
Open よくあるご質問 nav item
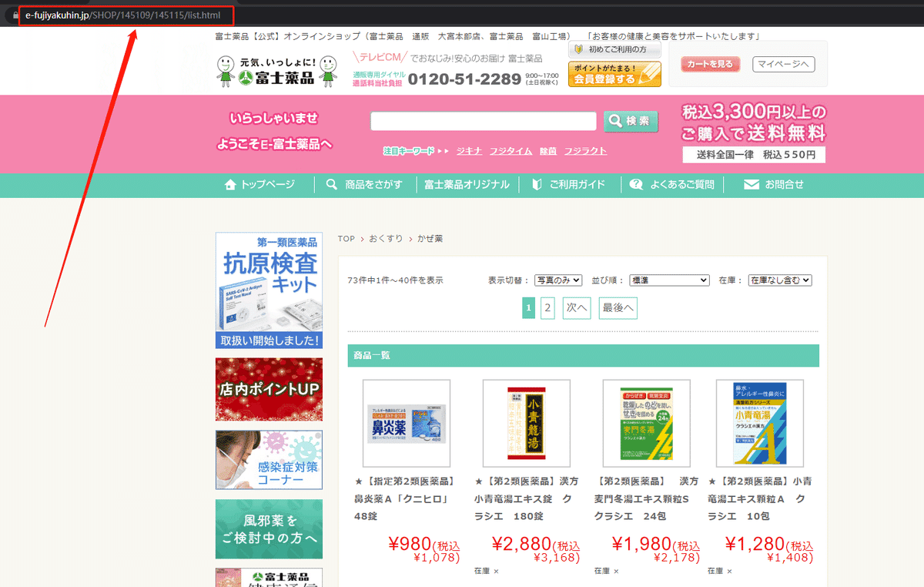[x=672, y=185]
